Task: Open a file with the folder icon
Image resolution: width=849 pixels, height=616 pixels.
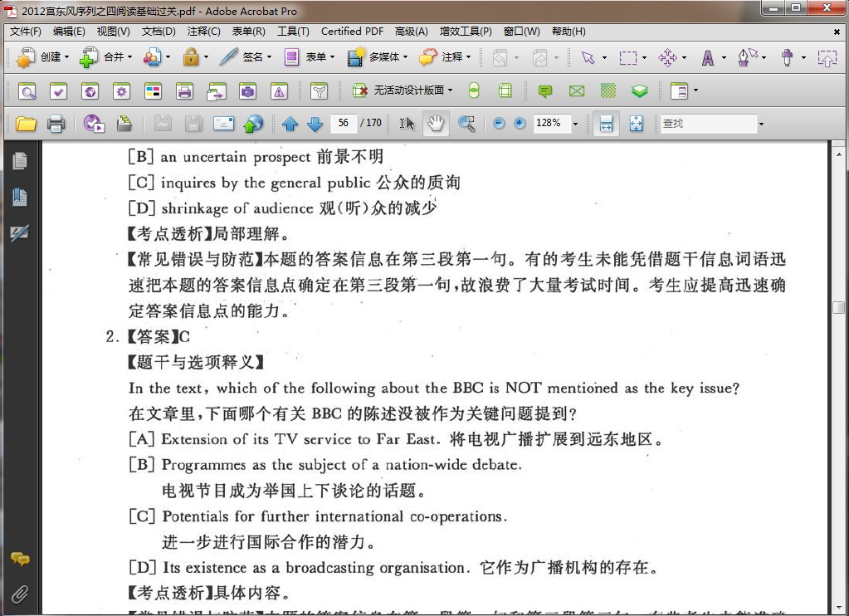Action: point(26,124)
